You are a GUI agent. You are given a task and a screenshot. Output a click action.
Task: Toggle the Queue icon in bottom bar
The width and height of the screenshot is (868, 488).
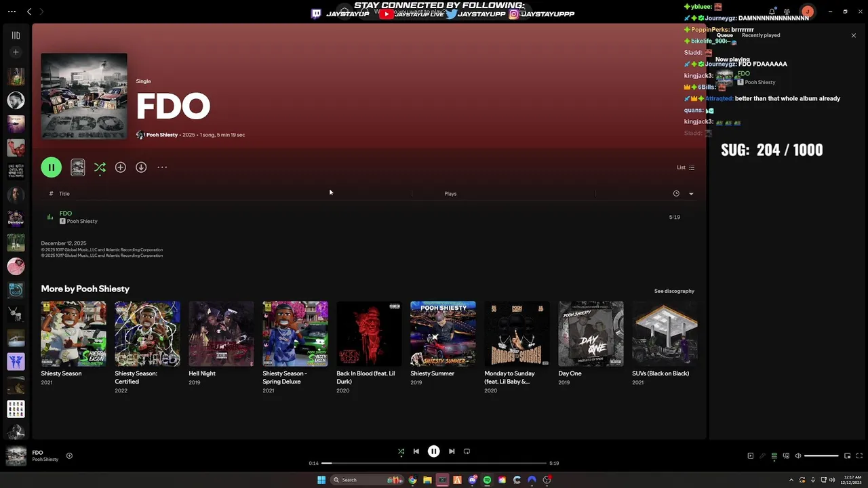[774, 456]
